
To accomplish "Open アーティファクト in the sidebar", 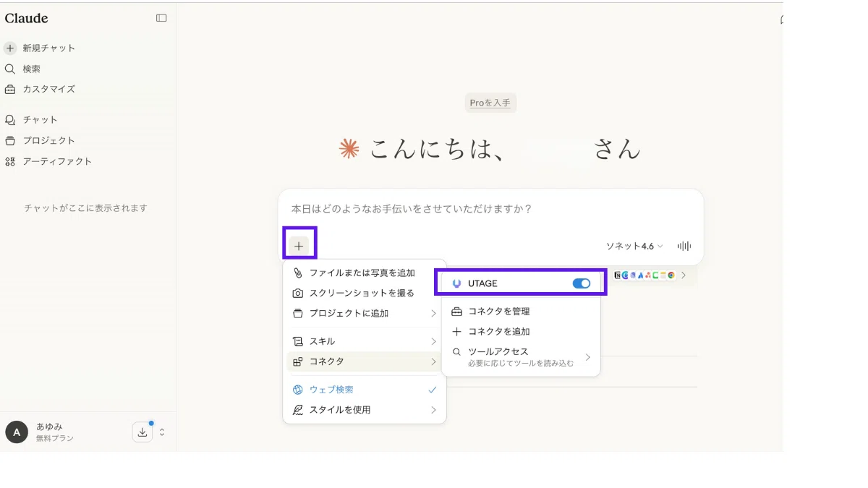I will [x=57, y=161].
